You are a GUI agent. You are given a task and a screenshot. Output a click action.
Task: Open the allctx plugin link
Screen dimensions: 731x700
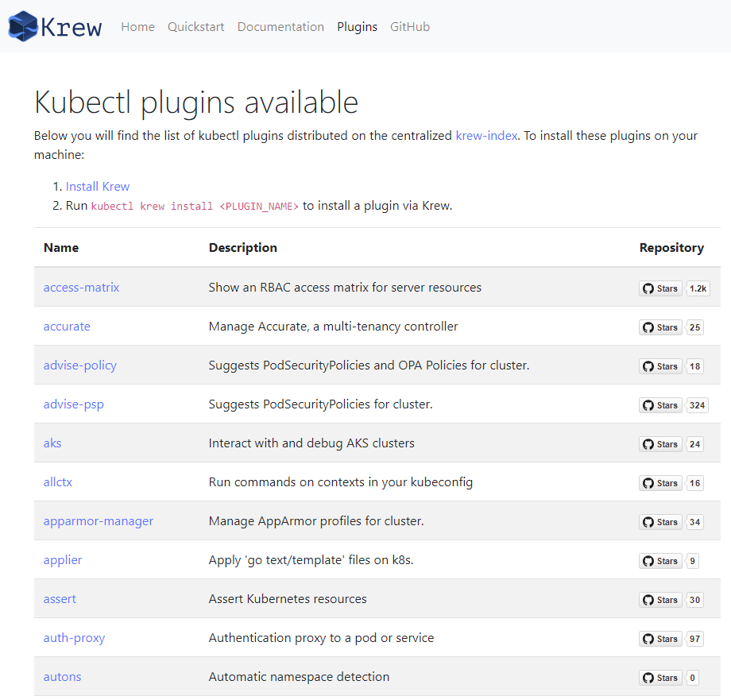(58, 481)
